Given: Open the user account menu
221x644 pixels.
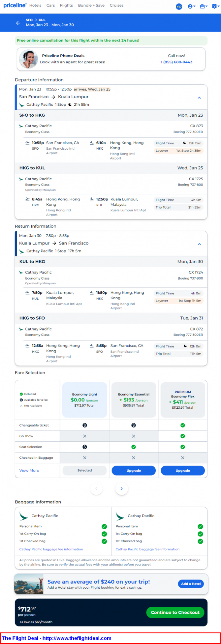Looking at the screenshot, I should pyautogui.click(x=191, y=6).
